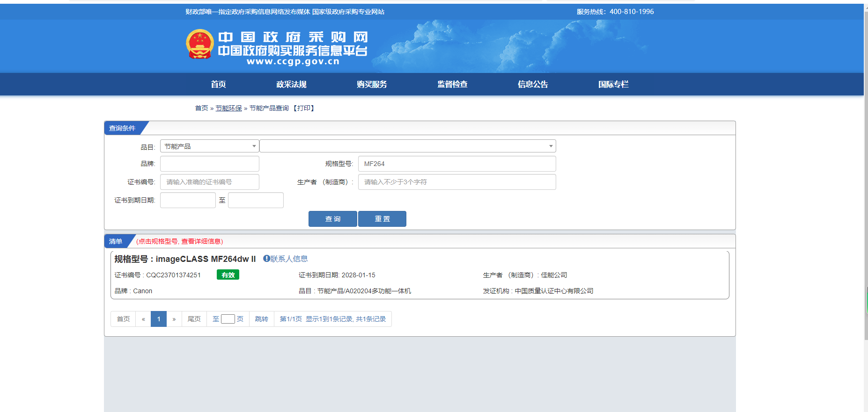Click the hotline number 400-810-1996

[x=632, y=12]
